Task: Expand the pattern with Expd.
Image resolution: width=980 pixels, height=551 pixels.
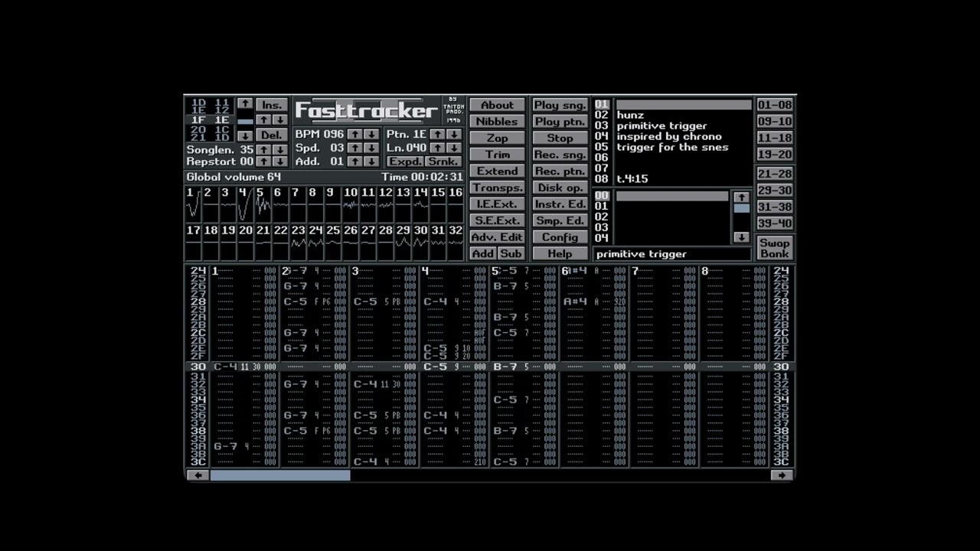Action: pyautogui.click(x=404, y=161)
